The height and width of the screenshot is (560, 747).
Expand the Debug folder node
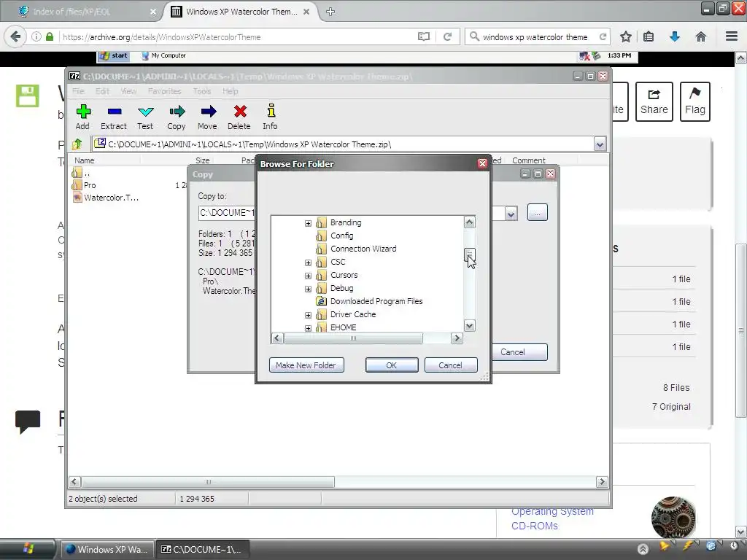(309, 289)
